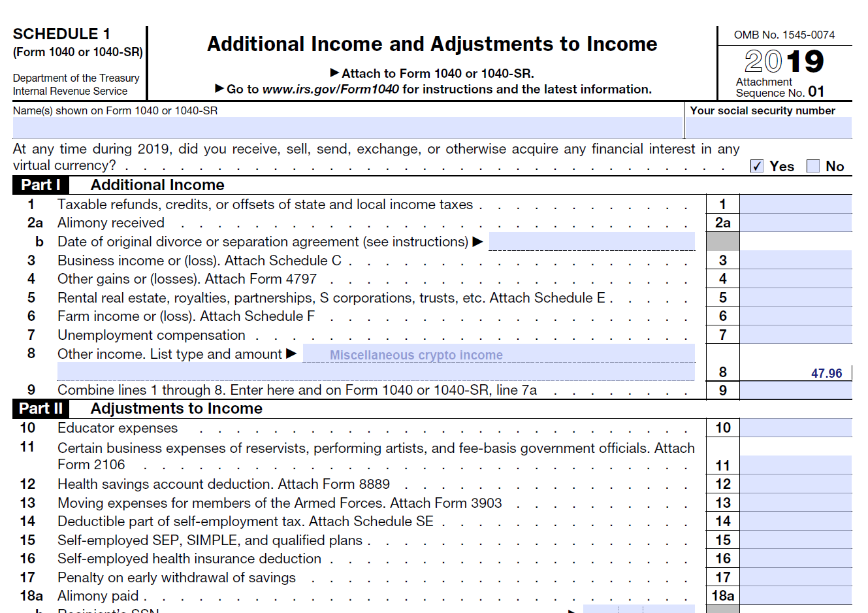Click the Miscellaneous crypto income text field
Image resolution: width=868 pixels, height=613 pixels.
pyautogui.click(x=499, y=354)
